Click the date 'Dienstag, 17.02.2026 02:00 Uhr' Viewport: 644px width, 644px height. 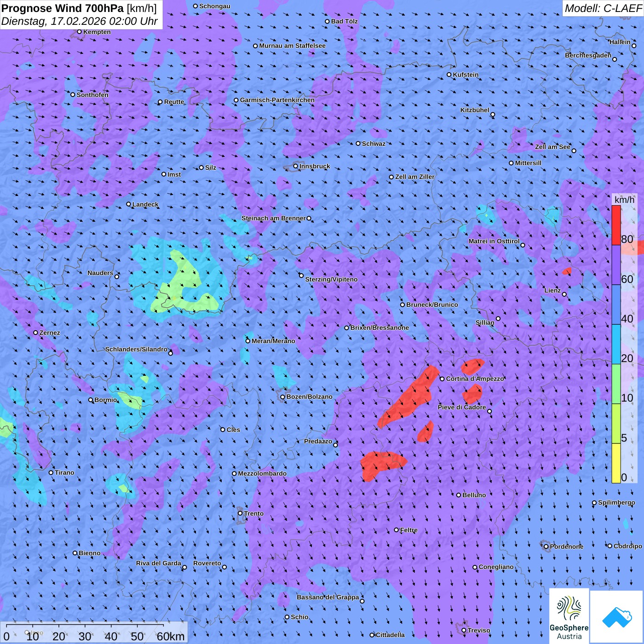pyautogui.click(x=80, y=21)
